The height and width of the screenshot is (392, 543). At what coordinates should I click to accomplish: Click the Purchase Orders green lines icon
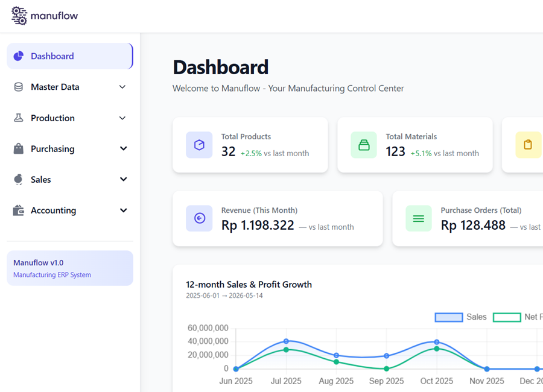pyautogui.click(x=419, y=218)
